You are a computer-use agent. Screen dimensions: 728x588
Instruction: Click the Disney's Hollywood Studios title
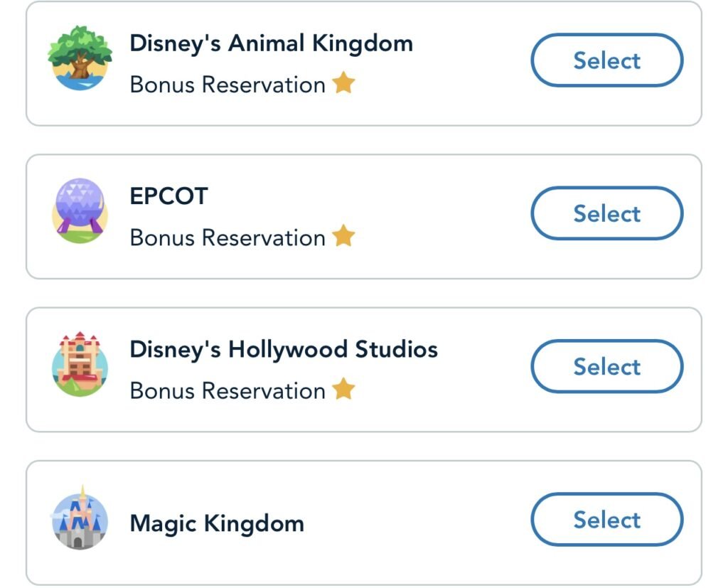[x=284, y=350]
